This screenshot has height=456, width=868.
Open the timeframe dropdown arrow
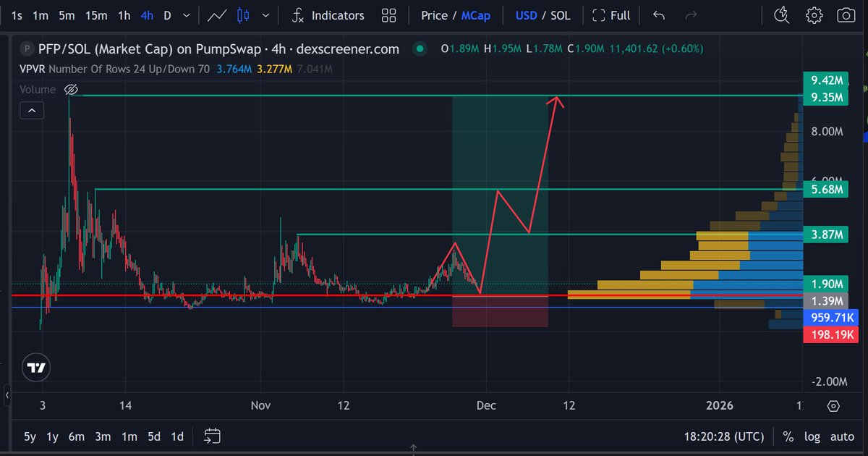tap(188, 15)
